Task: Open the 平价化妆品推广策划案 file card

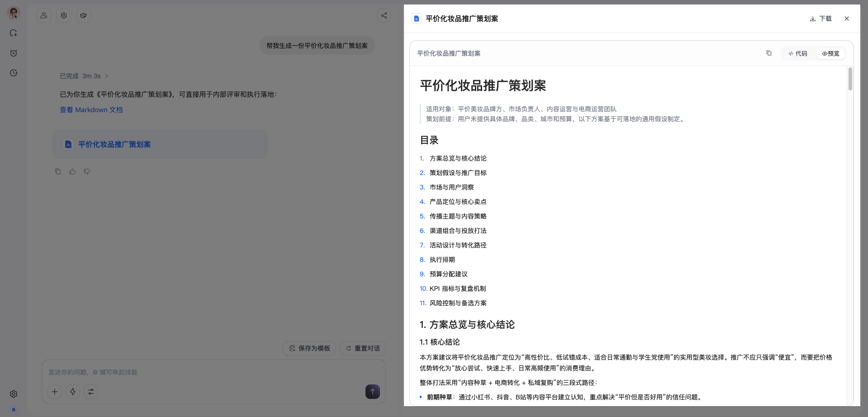Action: click(160, 144)
